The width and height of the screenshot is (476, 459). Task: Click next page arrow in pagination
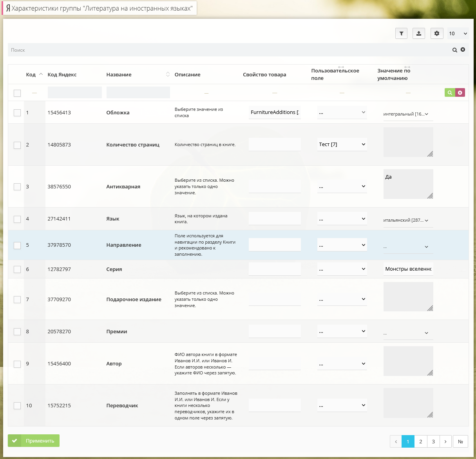click(x=445, y=441)
